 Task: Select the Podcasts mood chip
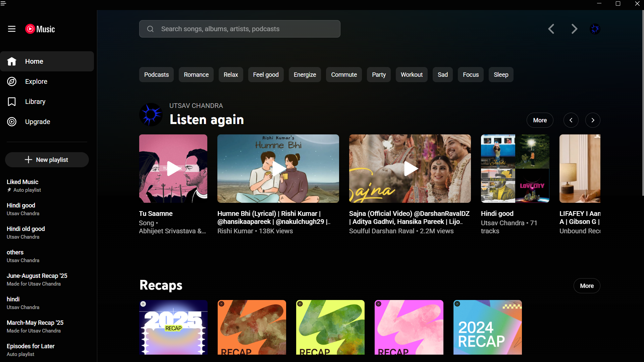[156, 75]
